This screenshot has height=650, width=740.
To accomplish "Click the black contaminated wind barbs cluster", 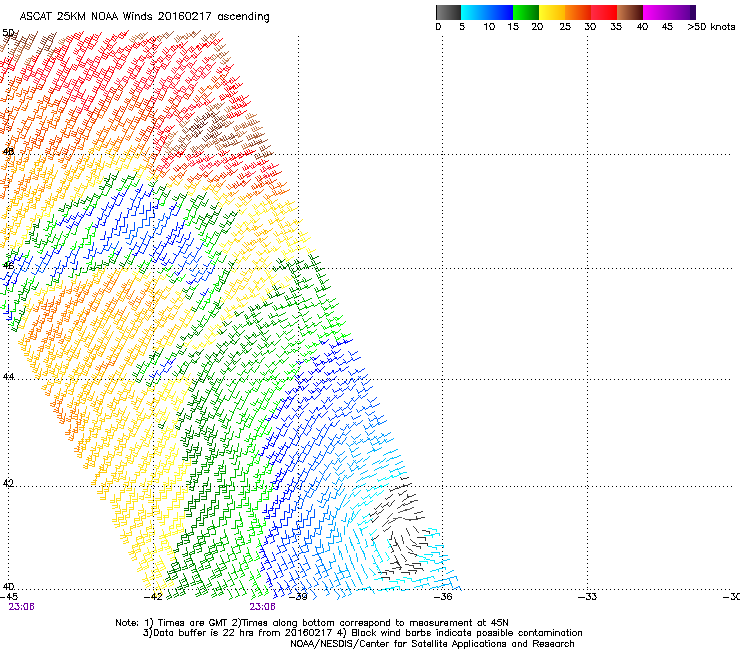I will click(399, 529).
